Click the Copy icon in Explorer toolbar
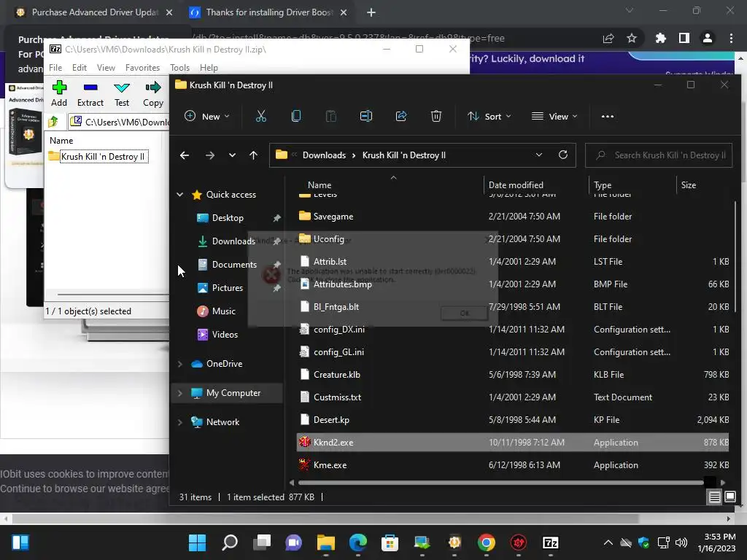Viewport: 747px width, 560px height. tap(296, 116)
